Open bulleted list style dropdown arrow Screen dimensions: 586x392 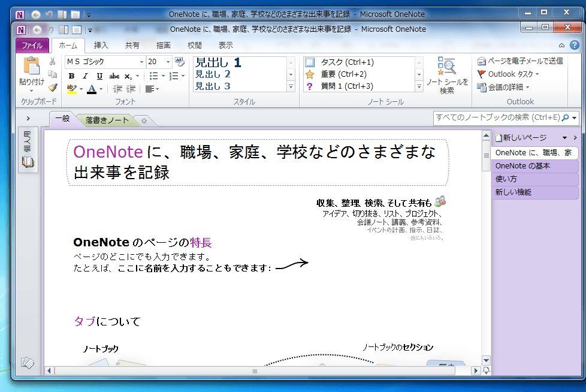[x=163, y=76]
